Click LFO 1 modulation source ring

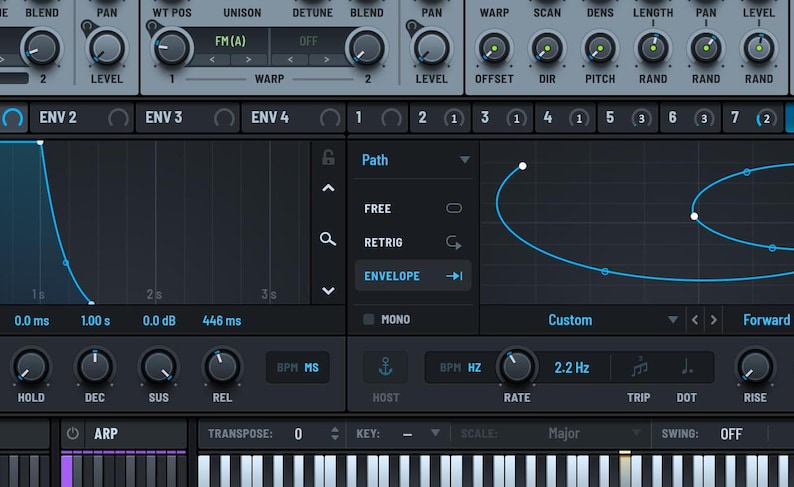click(391, 118)
